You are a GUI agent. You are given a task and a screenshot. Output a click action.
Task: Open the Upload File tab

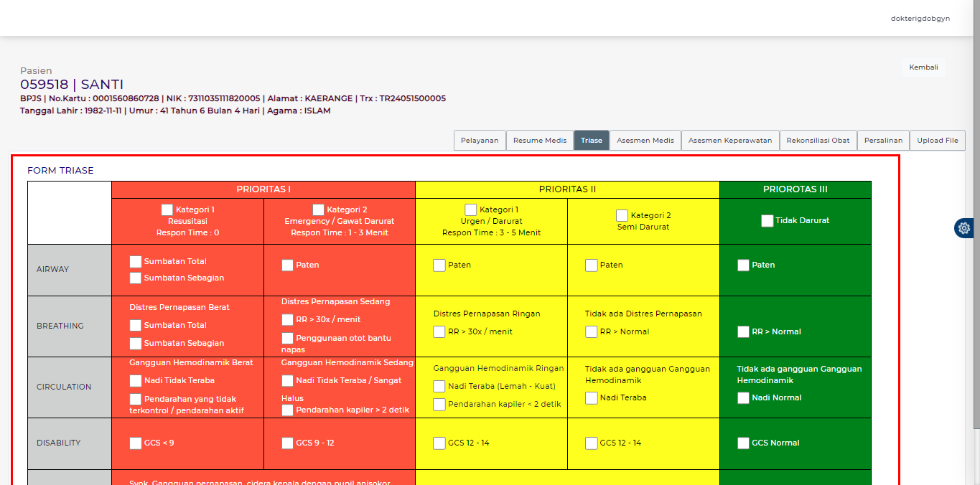pos(937,141)
